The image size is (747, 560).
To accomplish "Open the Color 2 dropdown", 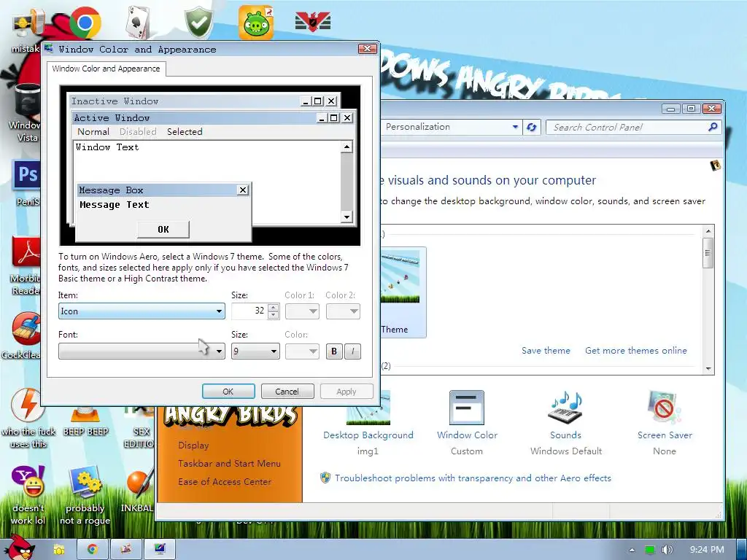I will 343,311.
